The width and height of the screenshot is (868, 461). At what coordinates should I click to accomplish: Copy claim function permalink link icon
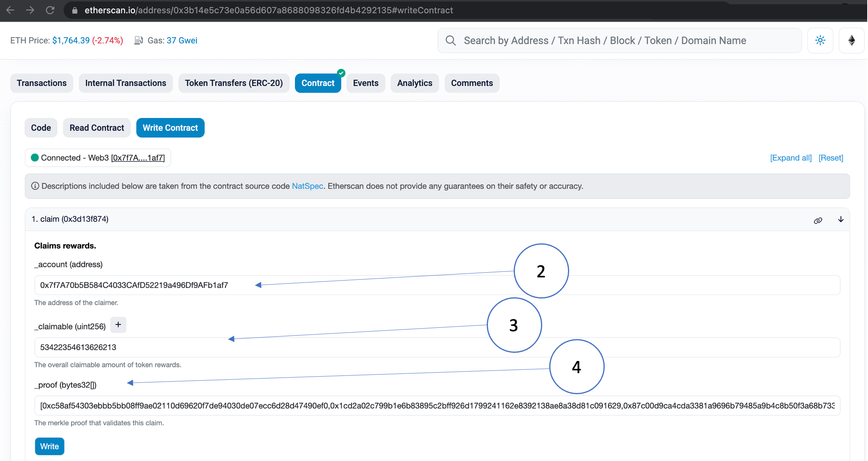coord(818,220)
